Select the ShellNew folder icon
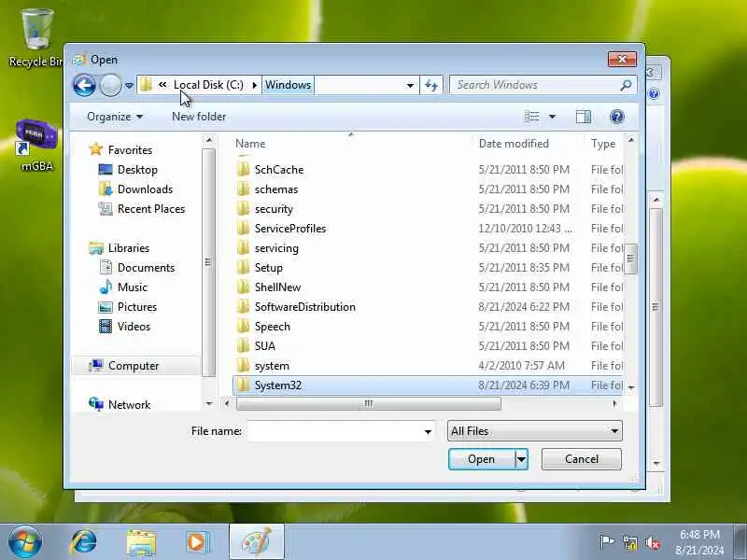The width and height of the screenshot is (747, 560). coord(243,287)
